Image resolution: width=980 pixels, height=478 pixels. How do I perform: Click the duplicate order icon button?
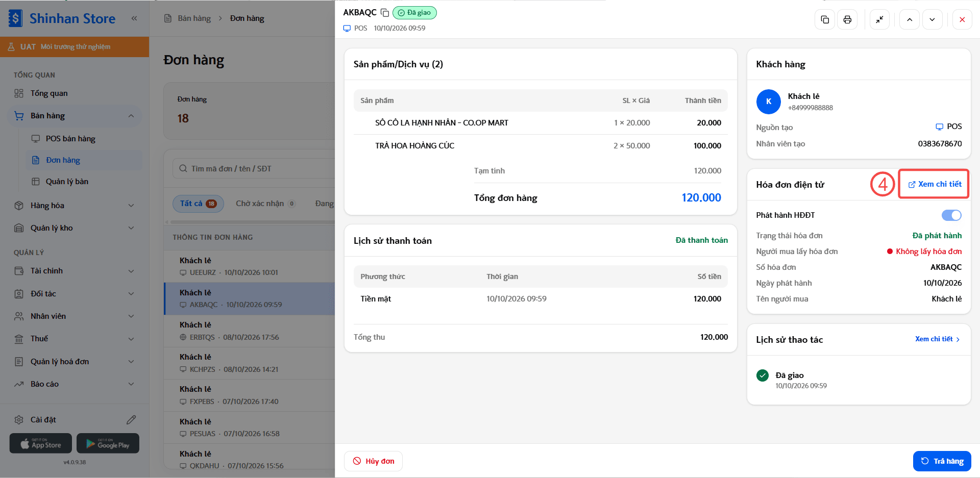tap(825, 20)
